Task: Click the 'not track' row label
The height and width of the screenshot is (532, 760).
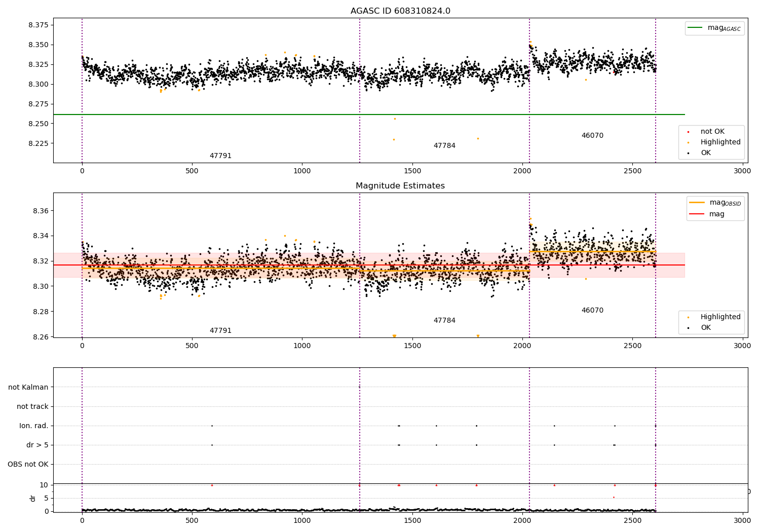Action: tap(32, 407)
